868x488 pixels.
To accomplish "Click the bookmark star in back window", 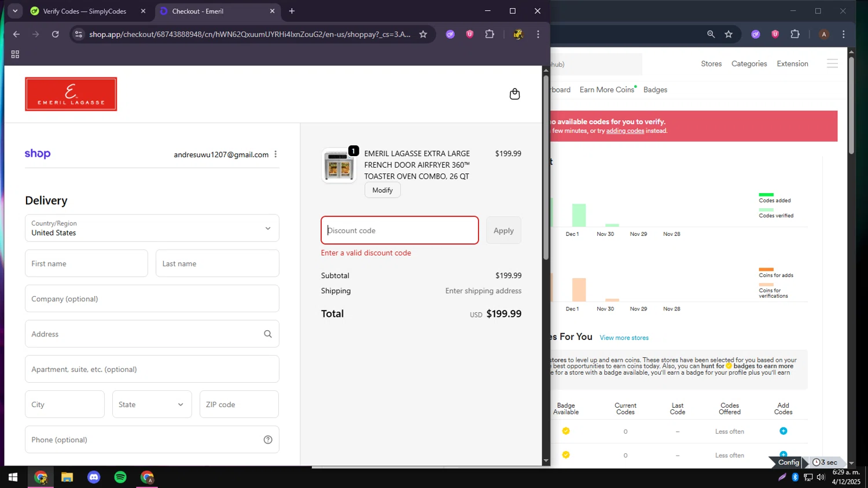I will [729, 34].
